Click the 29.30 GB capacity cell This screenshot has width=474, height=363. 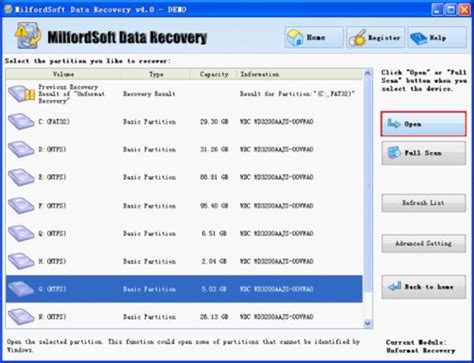point(214,122)
